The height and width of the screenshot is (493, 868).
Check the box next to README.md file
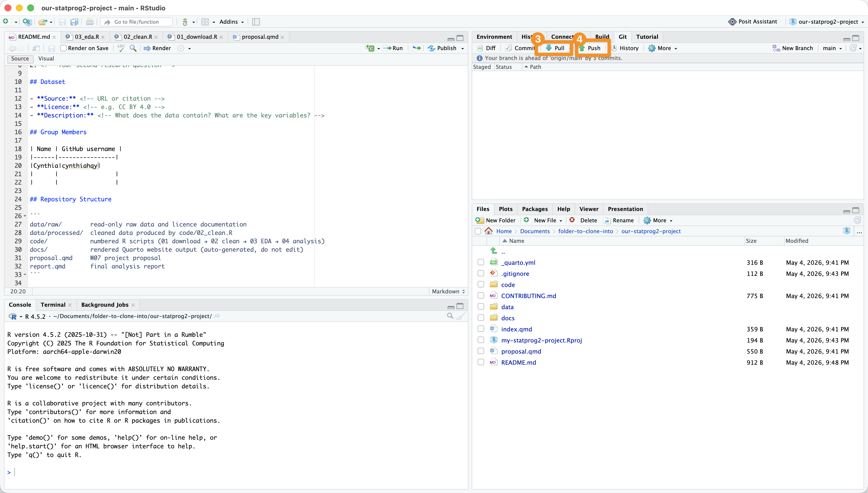point(481,362)
